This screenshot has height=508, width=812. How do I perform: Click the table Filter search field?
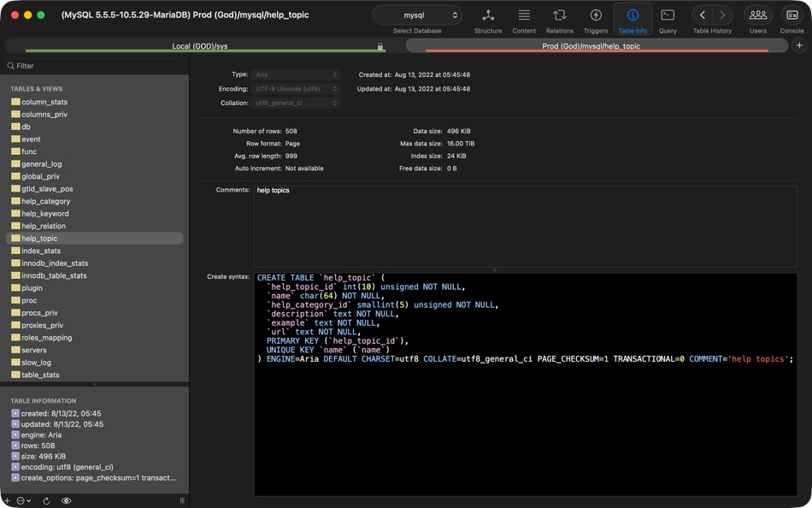pos(94,66)
